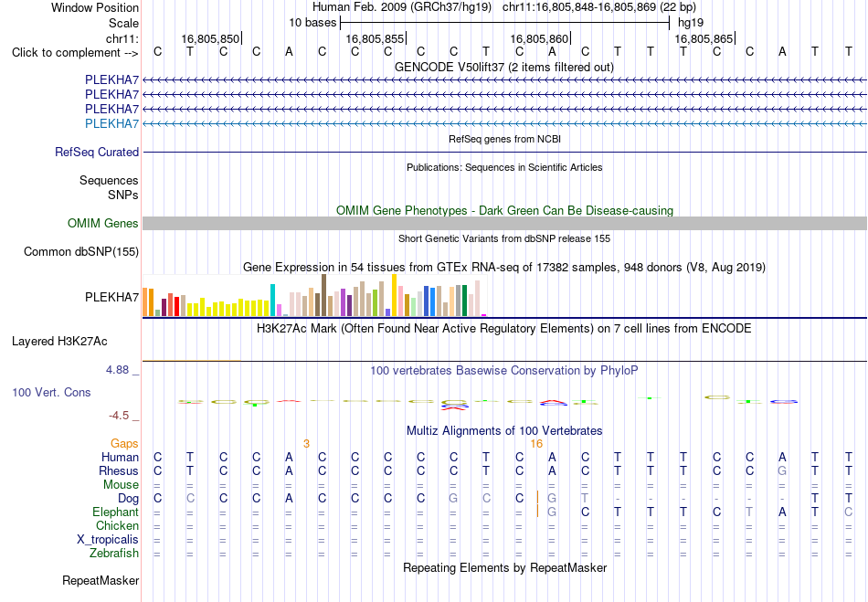The width and height of the screenshot is (868, 602).
Task: Click 'Multiz Alignments of 100 Vertebrates' title
Action: point(504,431)
